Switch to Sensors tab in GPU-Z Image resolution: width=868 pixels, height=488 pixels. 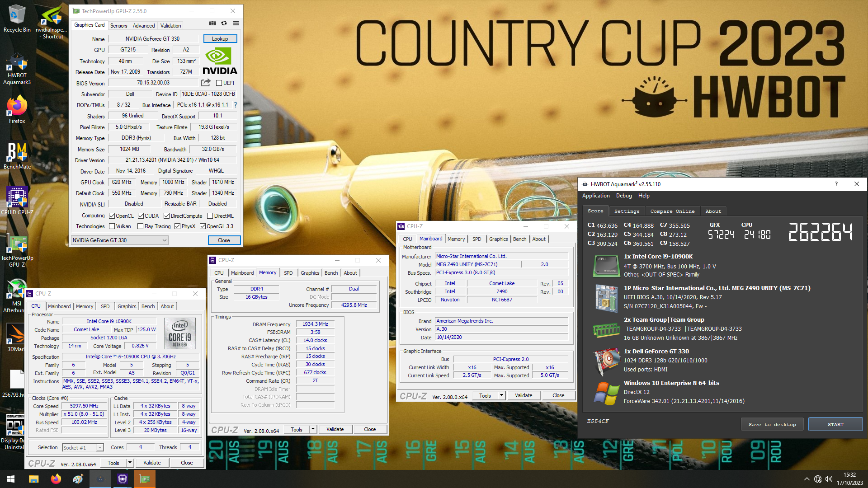point(118,26)
